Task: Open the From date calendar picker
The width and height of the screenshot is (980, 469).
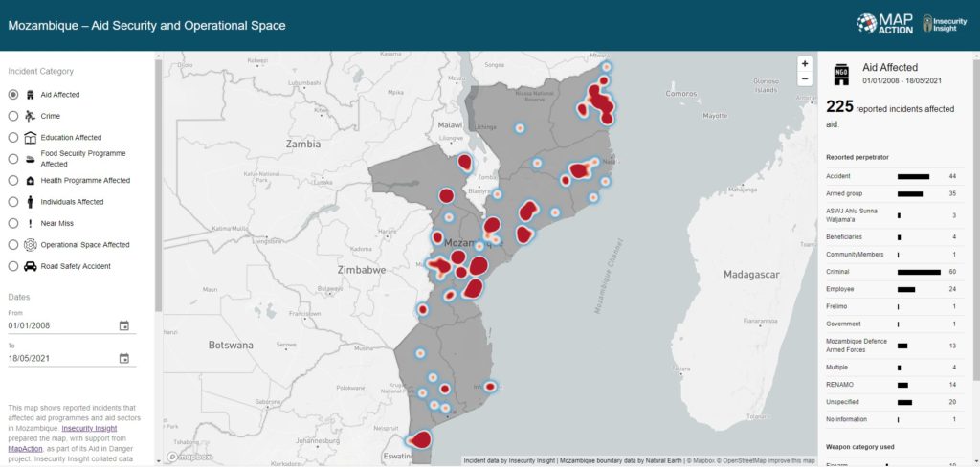Action: (x=123, y=325)
